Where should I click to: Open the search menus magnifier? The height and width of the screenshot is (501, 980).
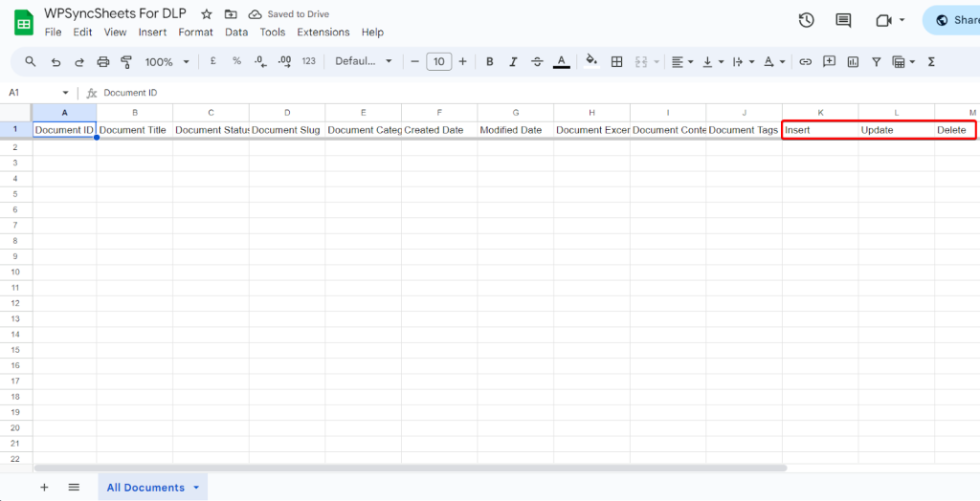point(30,61)
